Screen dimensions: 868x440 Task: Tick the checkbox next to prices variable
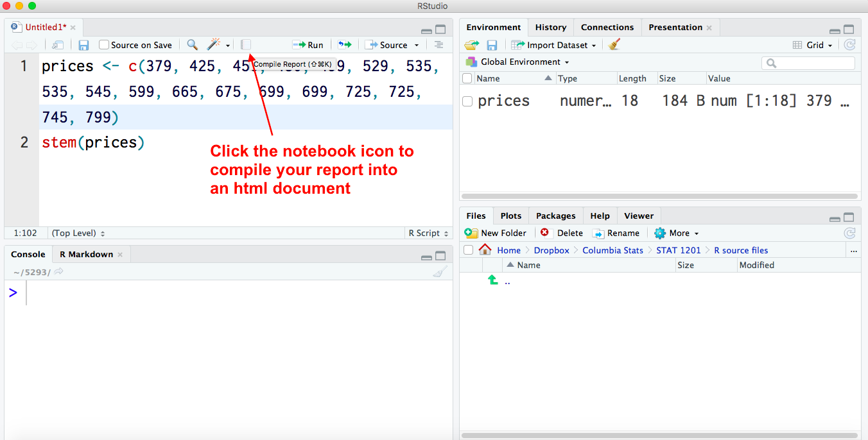pyautogui.click(x=467, y=101)
